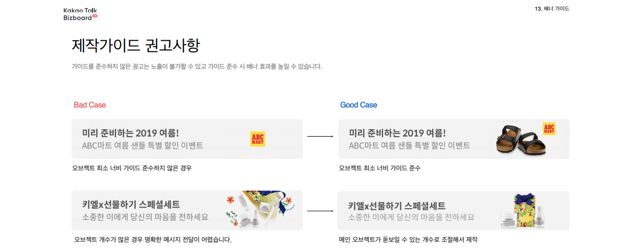Click the Good Case '미리 준비하는 2019 여름!' banner
This screenshot has height=251, width=644.
[x=454, y=139]
